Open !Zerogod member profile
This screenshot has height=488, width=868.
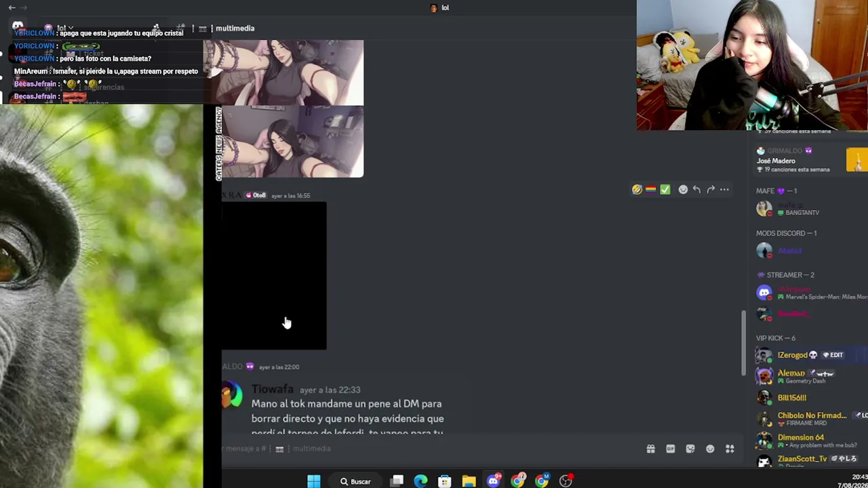point(810,355)
